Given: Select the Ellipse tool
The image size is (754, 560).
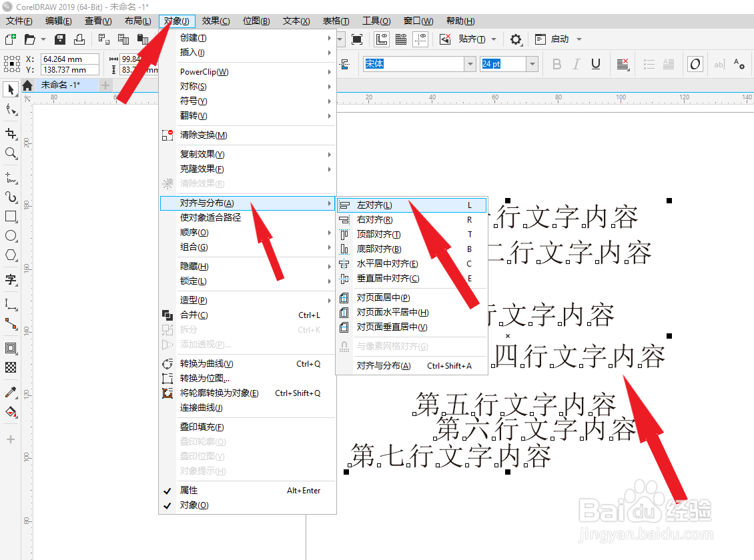Looking at the screenshot, I should 9,235.
